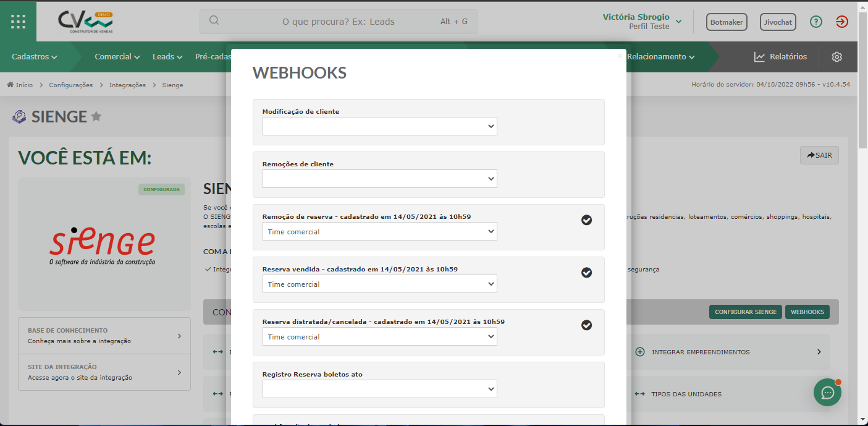Expand the Cadastros menu
The width and height of the screenshot is (868, 426).
35,57
